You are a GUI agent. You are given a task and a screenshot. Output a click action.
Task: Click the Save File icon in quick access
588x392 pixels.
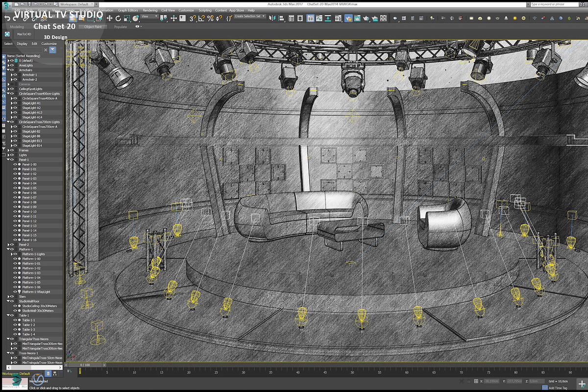[29, 4]
